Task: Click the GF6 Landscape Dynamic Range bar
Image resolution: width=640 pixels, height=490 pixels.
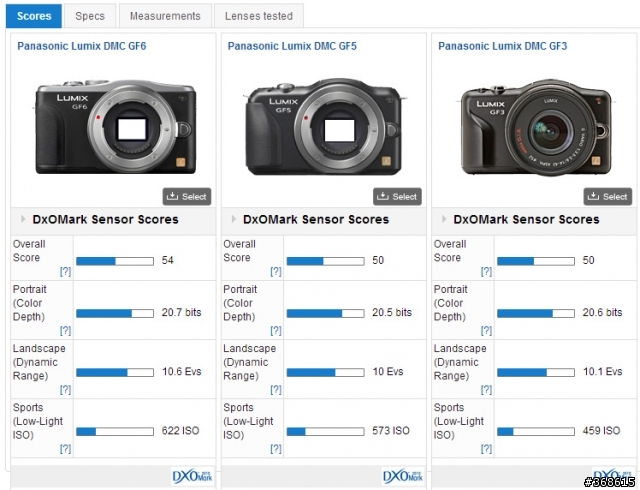Action: [115, 372]
